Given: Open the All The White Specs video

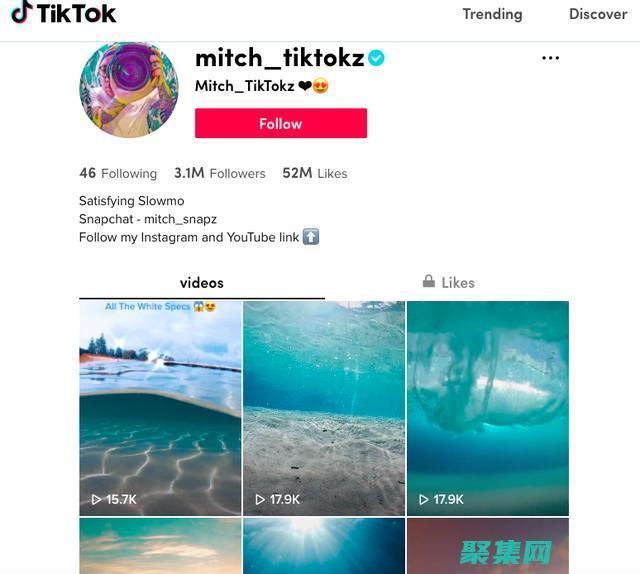Looking at the screenshot, I should 160,408.
